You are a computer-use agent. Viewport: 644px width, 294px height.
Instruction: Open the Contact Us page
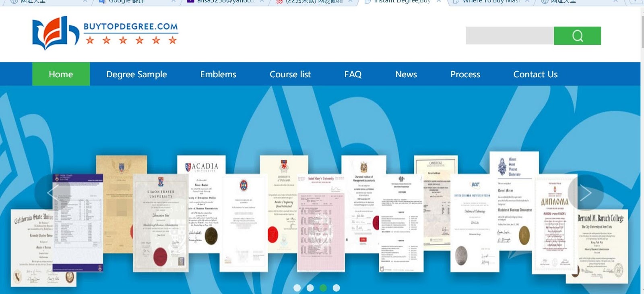coord(535,74)
